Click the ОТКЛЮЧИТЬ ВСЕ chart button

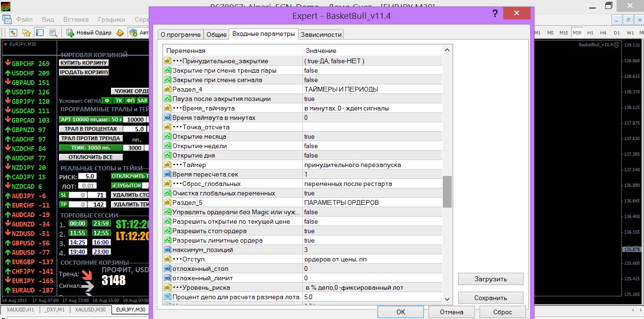91,157
